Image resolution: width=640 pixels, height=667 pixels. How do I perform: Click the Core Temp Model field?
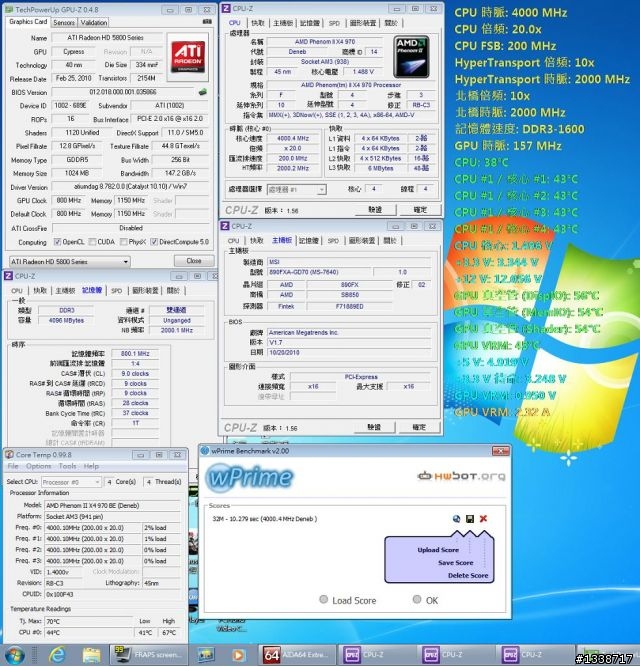click(112, 505)
